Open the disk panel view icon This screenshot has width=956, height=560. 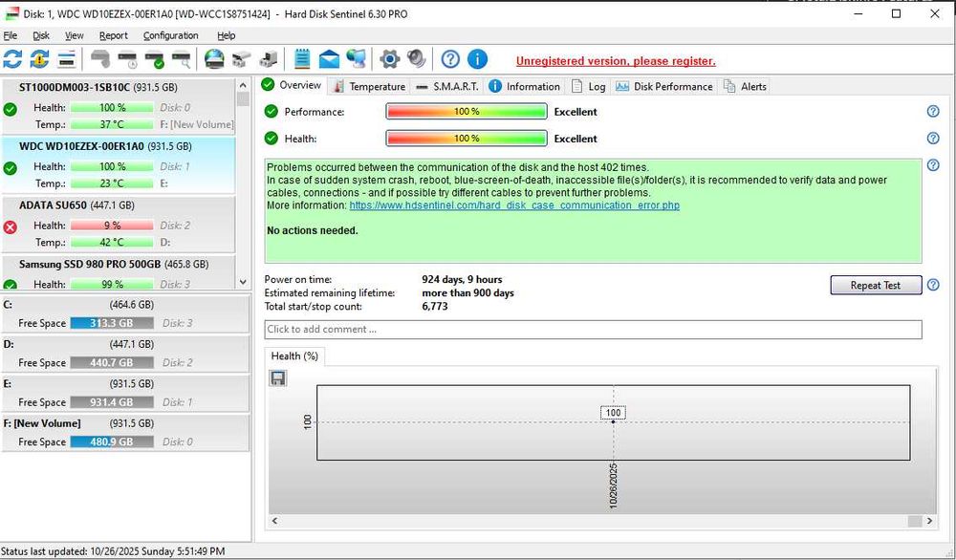pos(67,59)
